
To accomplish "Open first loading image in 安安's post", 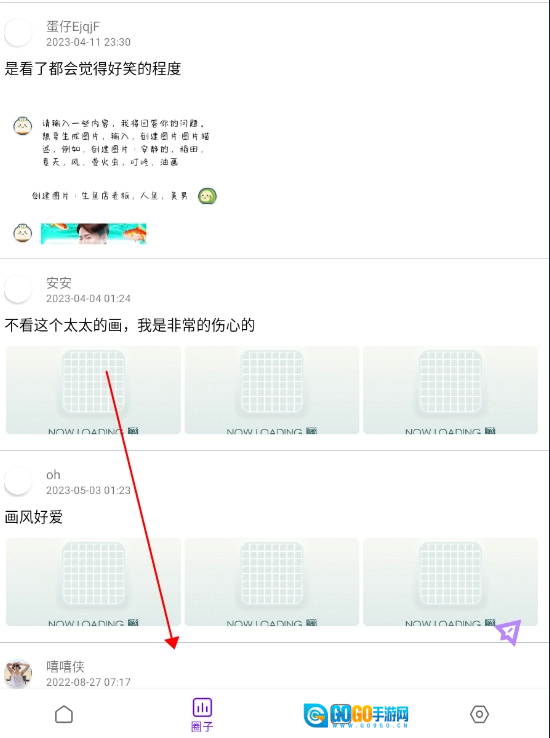I will tap(93, 390).
